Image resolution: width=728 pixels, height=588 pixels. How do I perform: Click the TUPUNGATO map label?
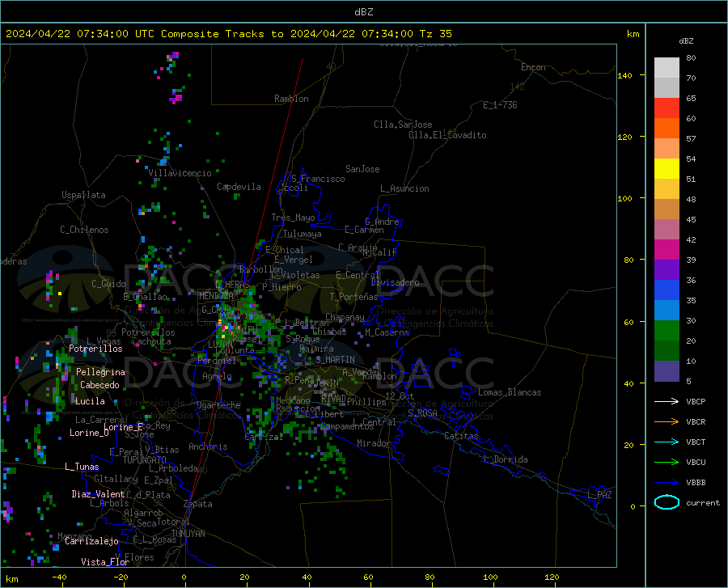click(145, 460)
